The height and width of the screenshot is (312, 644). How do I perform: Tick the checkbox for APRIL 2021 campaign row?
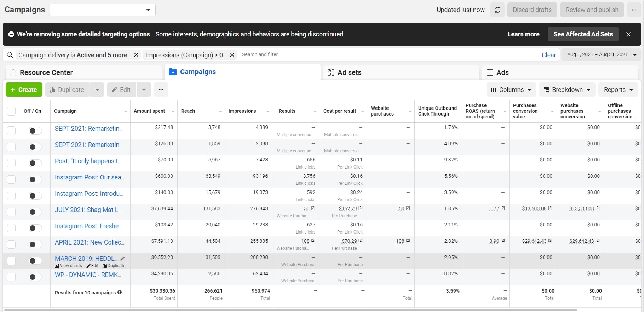[x=11, y=245]
